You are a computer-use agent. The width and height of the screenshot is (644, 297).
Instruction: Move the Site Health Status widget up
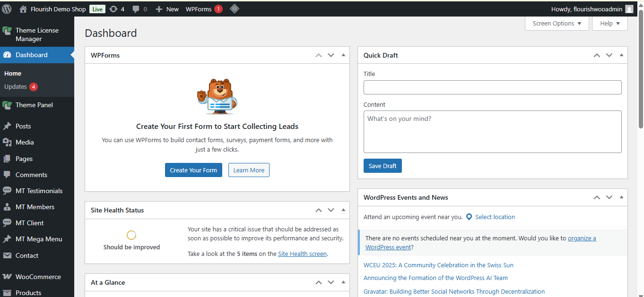click(319, 210)
